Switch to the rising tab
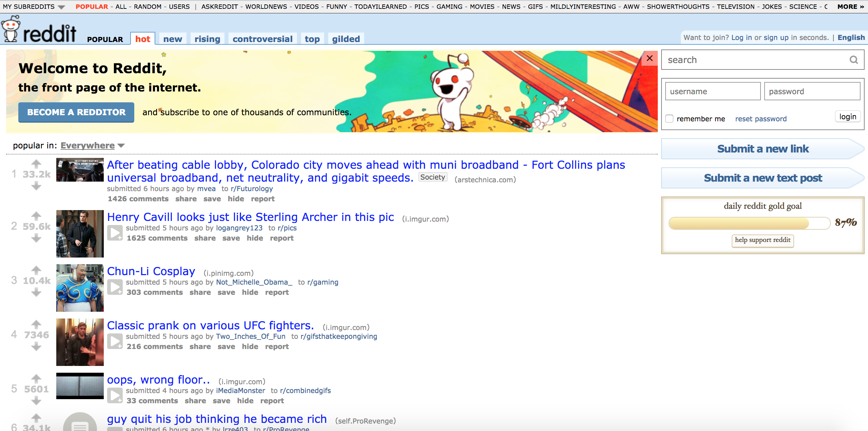Screen dimensions: 868x431 click(x=208, y=39)
